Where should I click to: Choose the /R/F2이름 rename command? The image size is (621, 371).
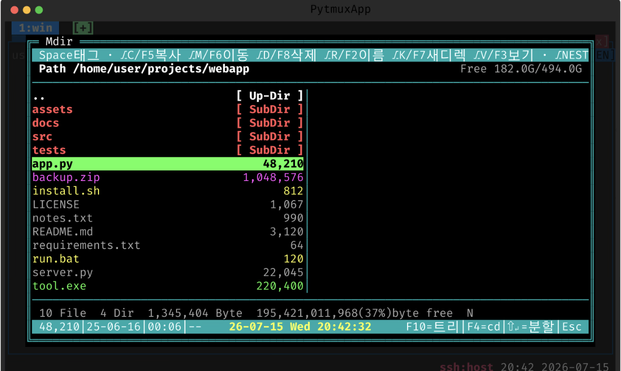tap(354, 55)
